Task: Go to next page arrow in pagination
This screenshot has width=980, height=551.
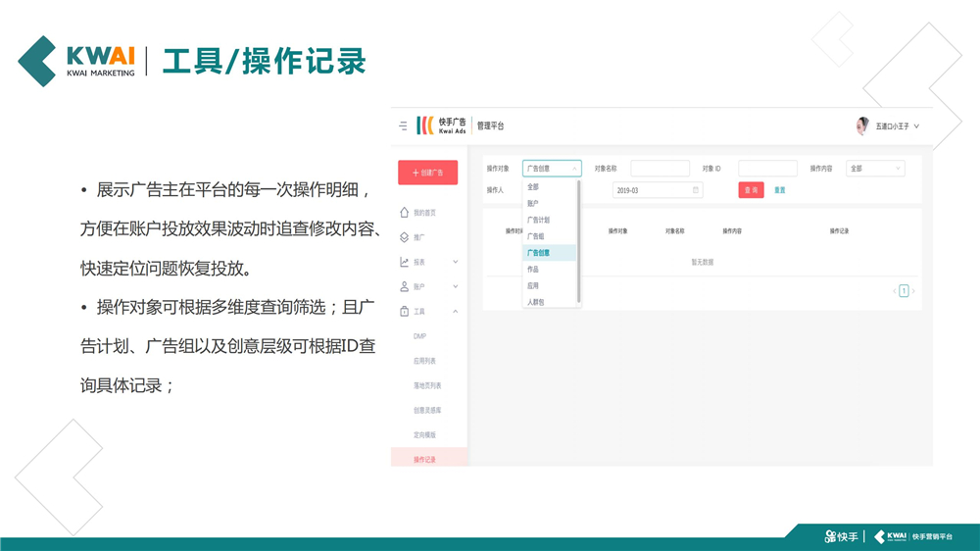Action: [x=913, y=291]
